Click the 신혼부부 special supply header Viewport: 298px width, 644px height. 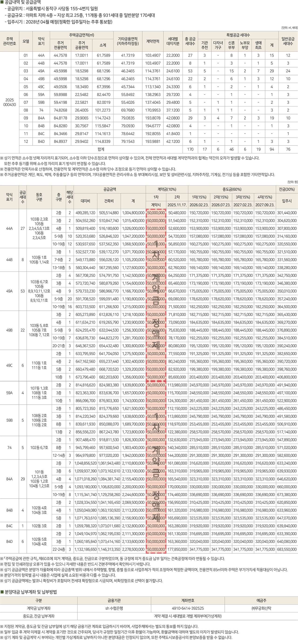[231, 45]
